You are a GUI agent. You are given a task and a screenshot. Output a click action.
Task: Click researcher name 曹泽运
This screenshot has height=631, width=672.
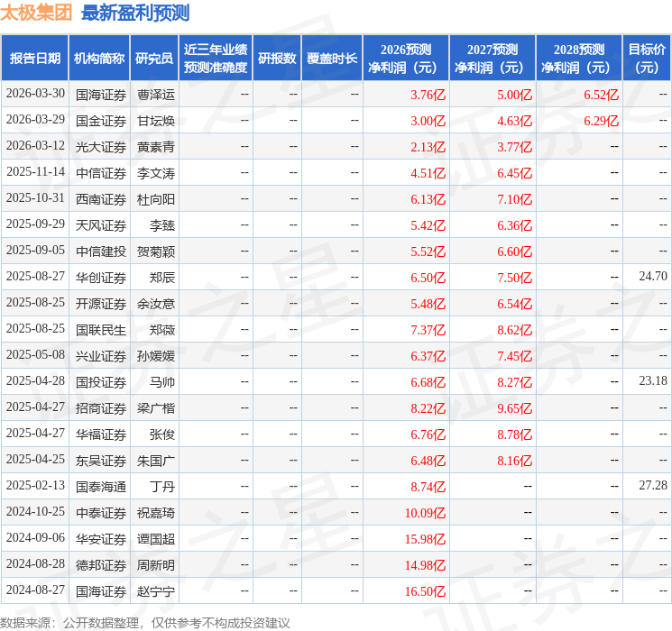pos(156,95)
